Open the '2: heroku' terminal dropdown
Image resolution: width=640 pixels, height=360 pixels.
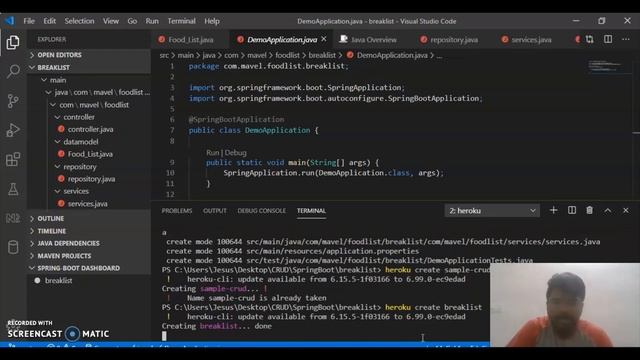[x=492, y=211]
